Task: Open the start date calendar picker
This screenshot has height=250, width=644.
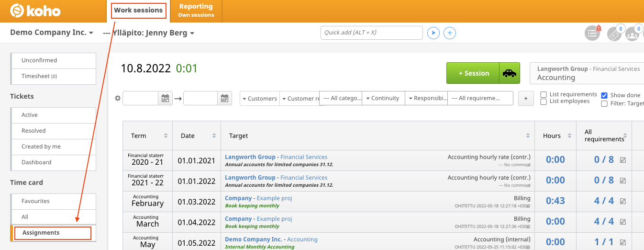Action: [165, 98]
